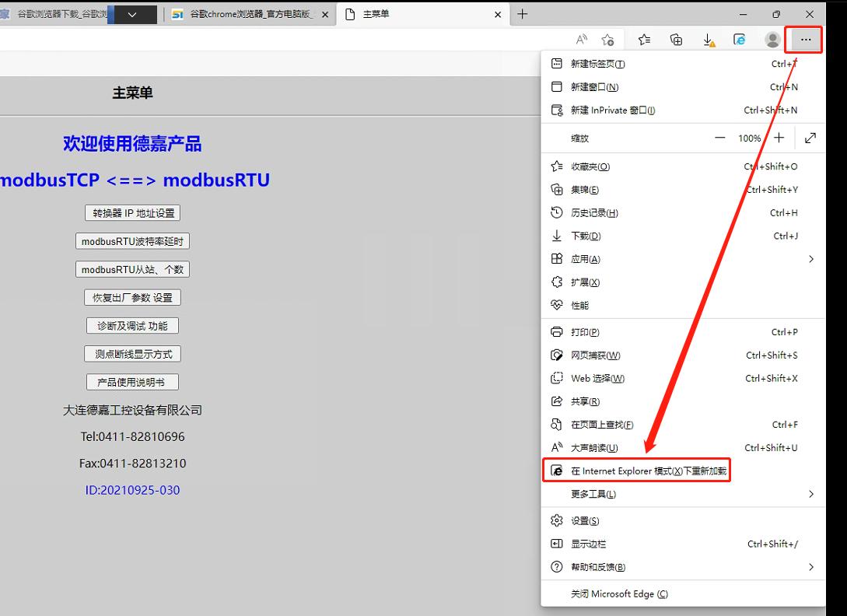Add this page to favorites icon

(607, 40)
